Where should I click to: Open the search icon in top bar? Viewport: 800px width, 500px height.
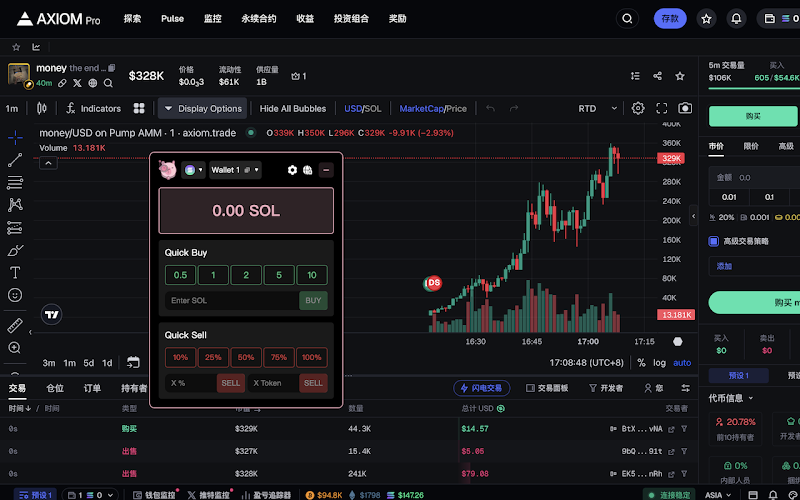(x=627, y=19)
